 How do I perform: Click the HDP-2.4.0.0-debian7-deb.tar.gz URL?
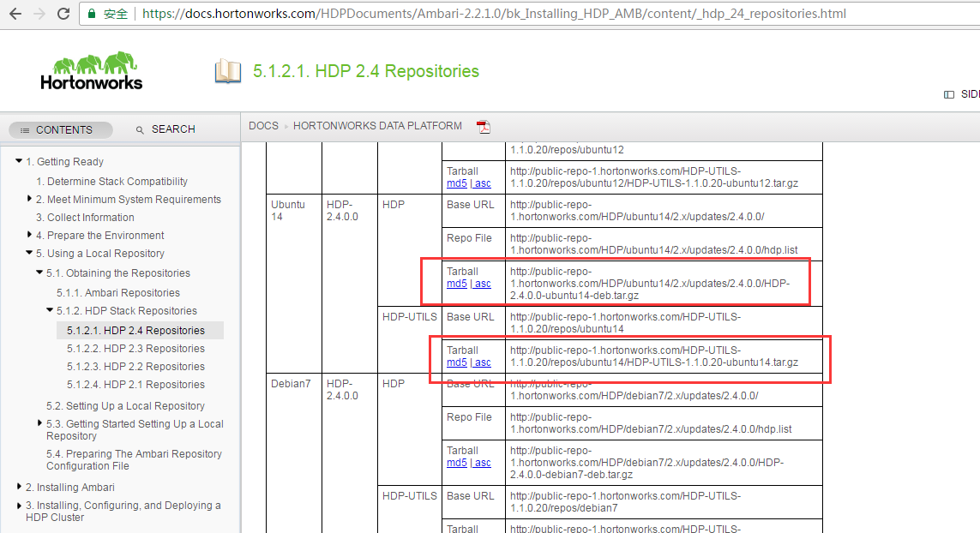[646, 463]
